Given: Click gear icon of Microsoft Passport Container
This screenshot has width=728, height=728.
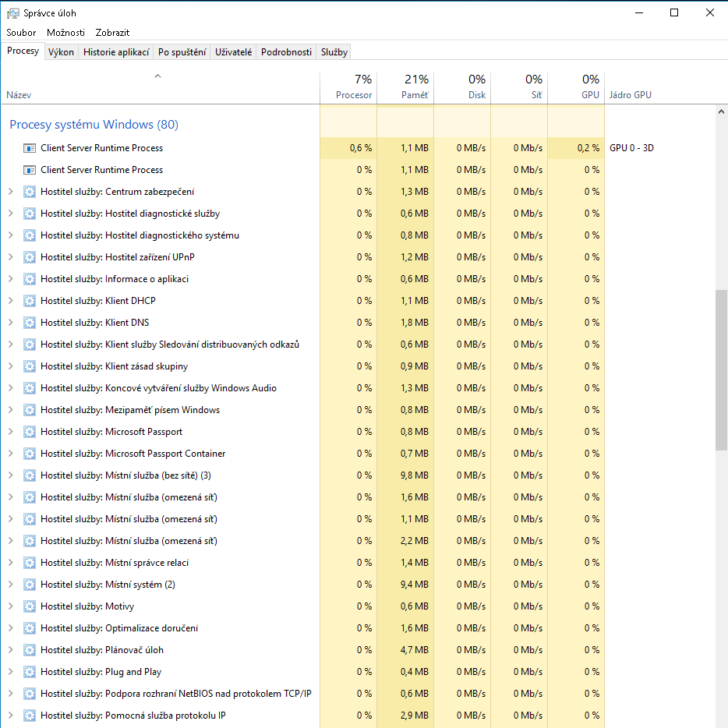Looking at the screenshot, I should pyautogui.click(x=30, y=454).
